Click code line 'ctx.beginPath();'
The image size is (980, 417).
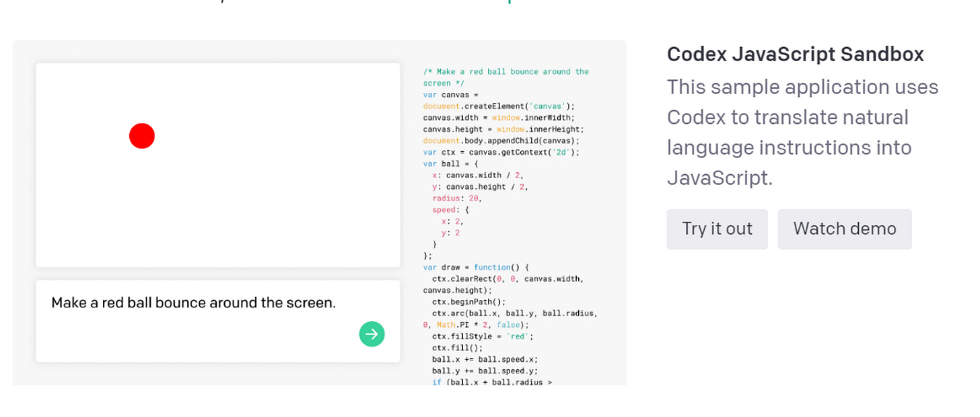[469, 302]
